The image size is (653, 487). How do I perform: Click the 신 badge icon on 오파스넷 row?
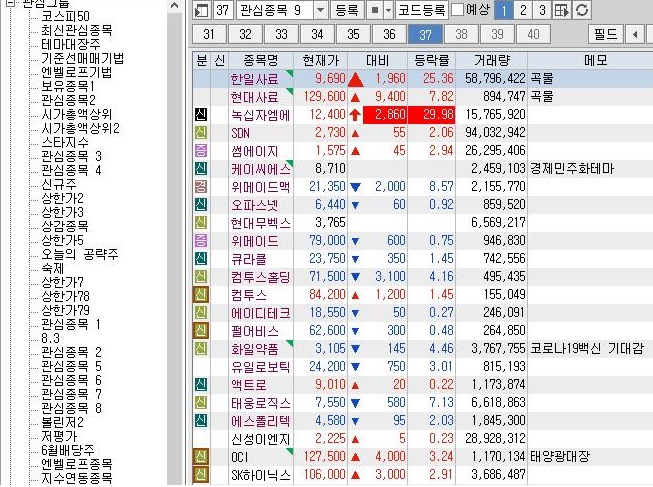click(x=201, y=205)
